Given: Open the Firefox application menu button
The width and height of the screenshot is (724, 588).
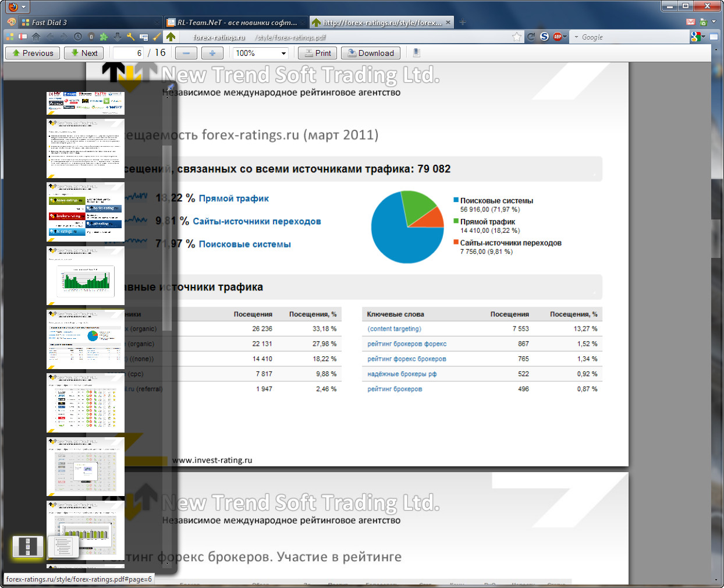Looking at the screenshot, I should tap(17, 7).
